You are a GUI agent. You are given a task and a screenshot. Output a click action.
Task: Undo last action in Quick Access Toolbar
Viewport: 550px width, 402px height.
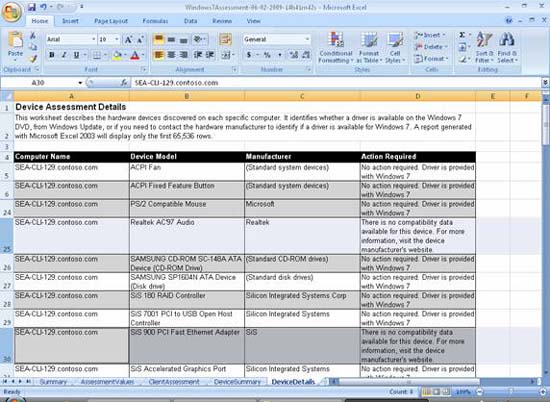point(43,7)
